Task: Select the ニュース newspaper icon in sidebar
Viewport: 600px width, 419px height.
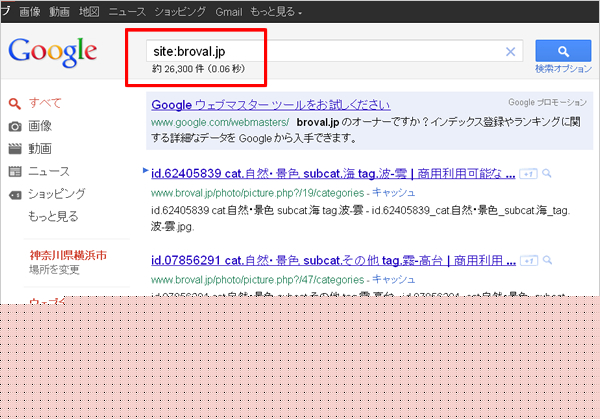Action: pos(15,171)
